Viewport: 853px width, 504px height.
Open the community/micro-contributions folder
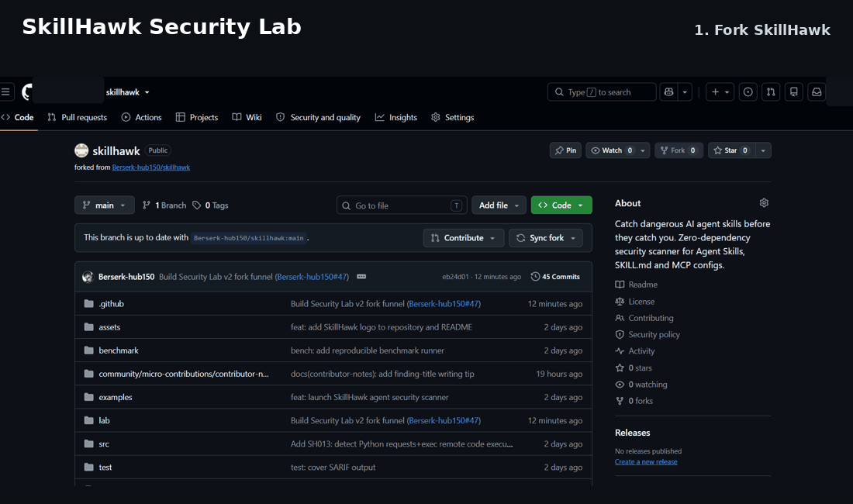tap(183, 374)
